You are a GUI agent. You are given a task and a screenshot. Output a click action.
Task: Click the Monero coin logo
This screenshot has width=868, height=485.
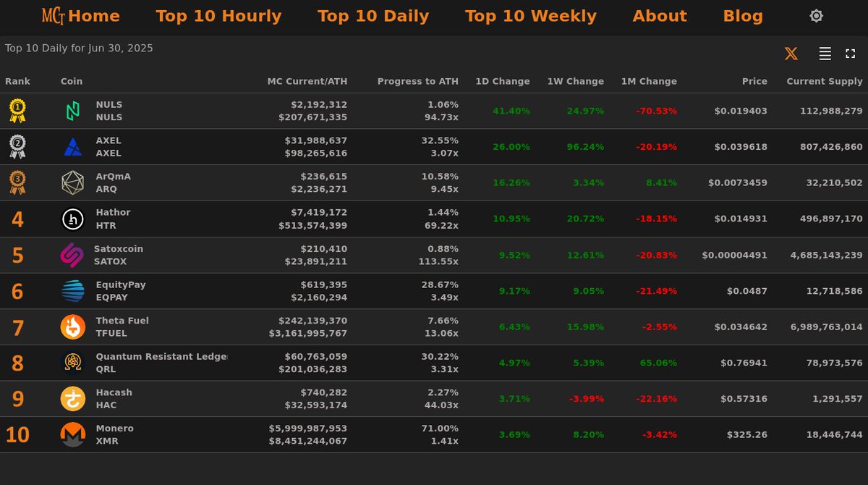click(x=73, y=435)
